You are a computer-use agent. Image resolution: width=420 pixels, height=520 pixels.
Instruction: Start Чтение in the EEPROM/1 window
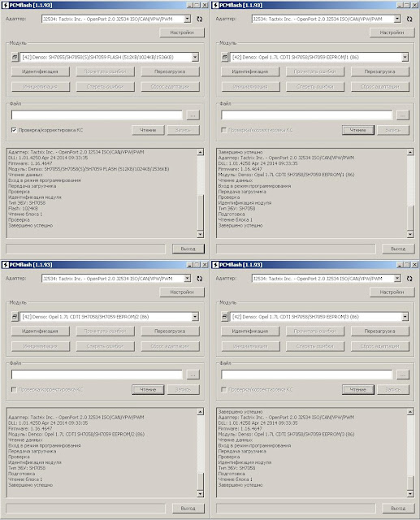click(x=358, y=130)
